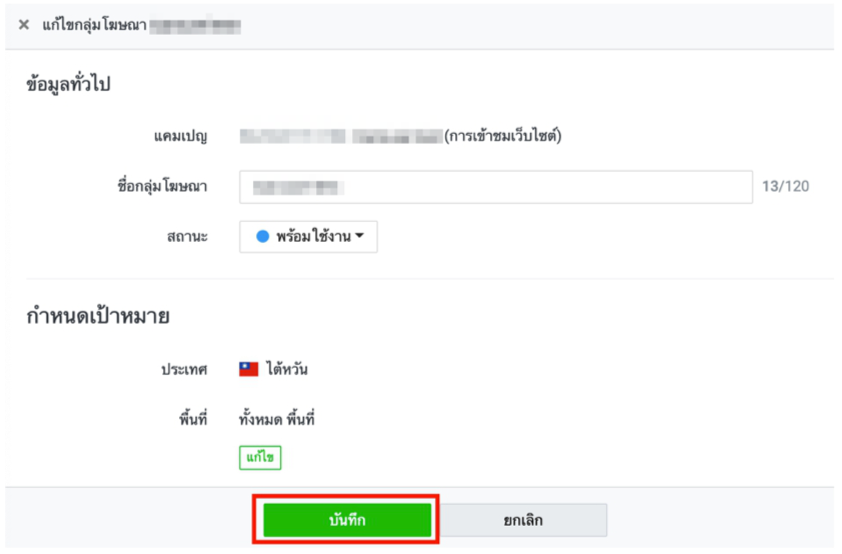Viewport: 842px width, 554px height.
Task: Click the Taiwan flag icon
Action: click(249, 369)
